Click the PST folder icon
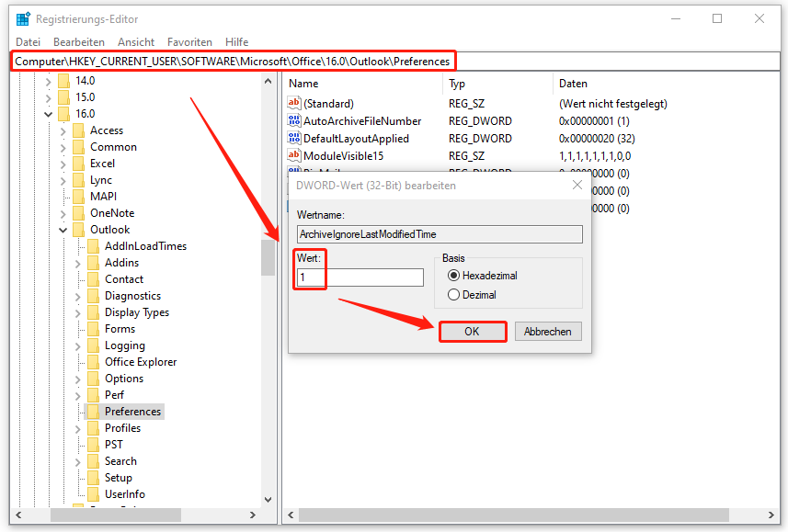This screenshot has height=532, width=788. click(x=93, y=445)
